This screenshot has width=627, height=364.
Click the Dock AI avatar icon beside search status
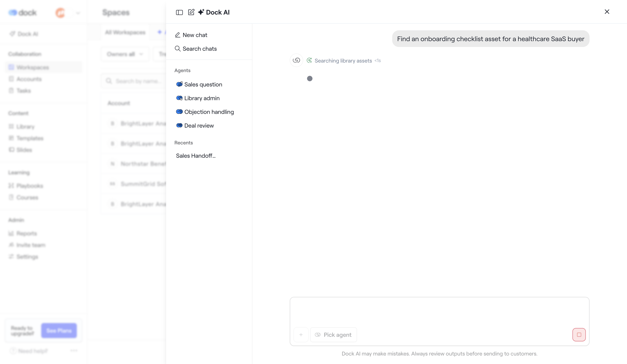tap(296, 60)
